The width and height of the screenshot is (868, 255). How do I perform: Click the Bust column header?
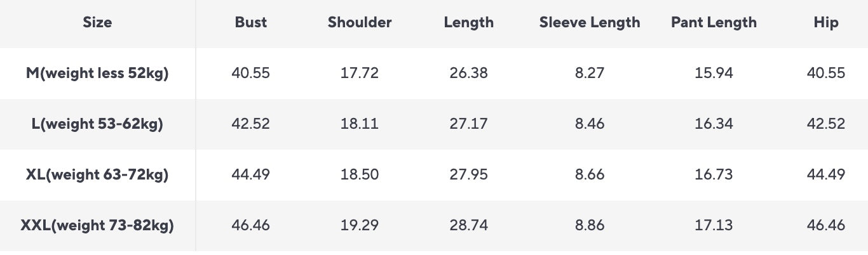[251, 23]
